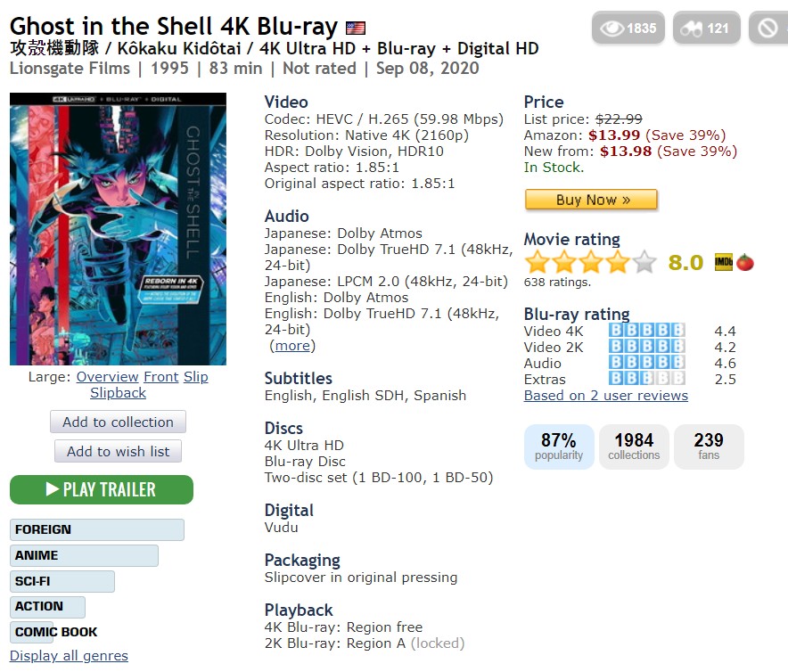The height and width of the screenshot is (672, 788).
Task: Open the Rotten Tomatoes tomato icon
Action: pos(745,262)
